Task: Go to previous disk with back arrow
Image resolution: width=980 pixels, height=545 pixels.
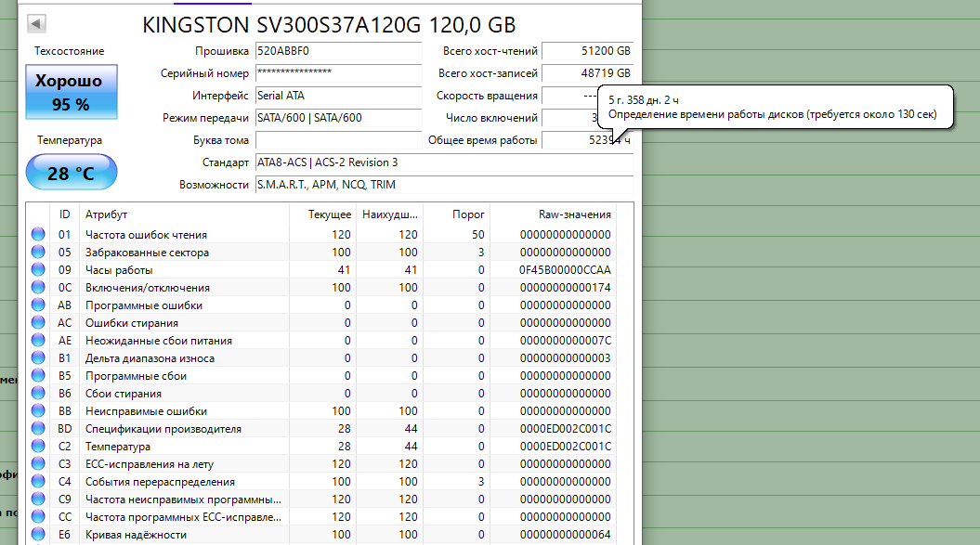Action: point(36,24)
